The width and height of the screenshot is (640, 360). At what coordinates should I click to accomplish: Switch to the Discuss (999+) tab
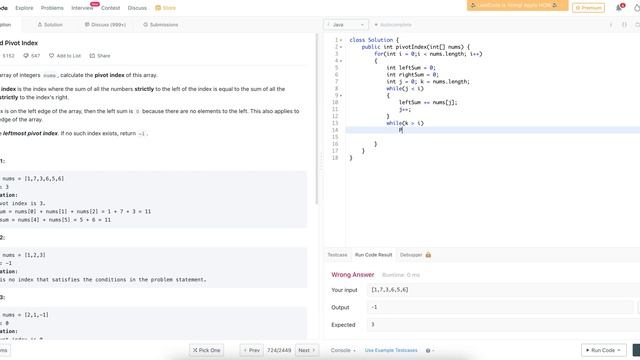(105, 24)
